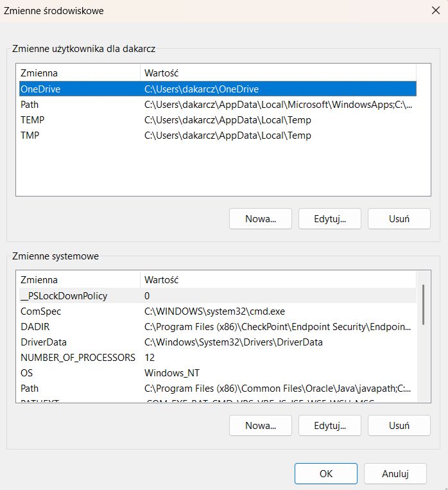Click the __PSLockDownPolicy value 0
The height and width of the screenshot is (490, 448).
click(147, 295)
